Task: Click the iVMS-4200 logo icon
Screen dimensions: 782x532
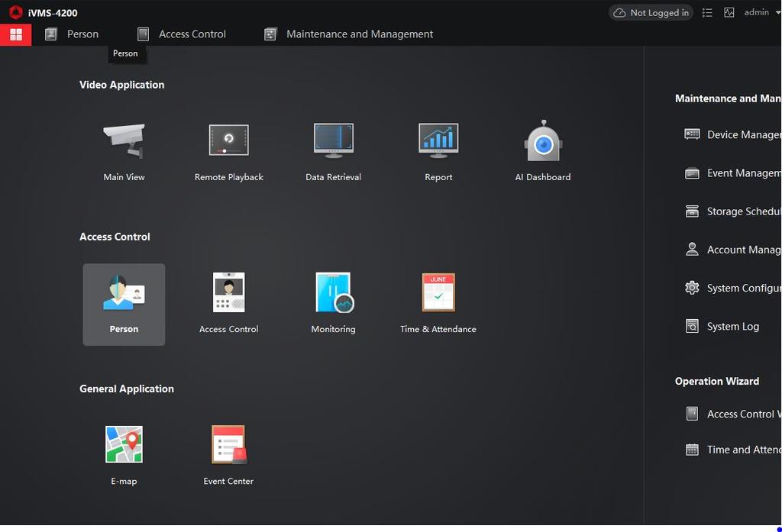Action: pyautogui.click(x=15, y=12)
